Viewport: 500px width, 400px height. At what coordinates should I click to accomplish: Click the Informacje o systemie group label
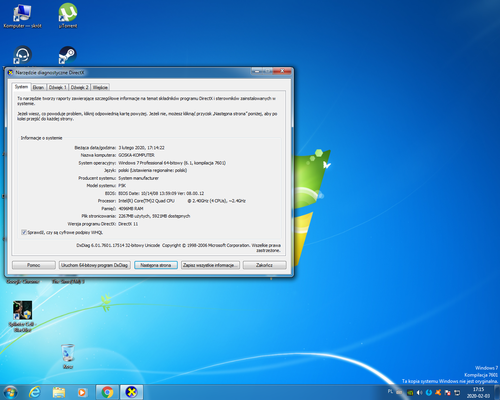click(41, 138)
